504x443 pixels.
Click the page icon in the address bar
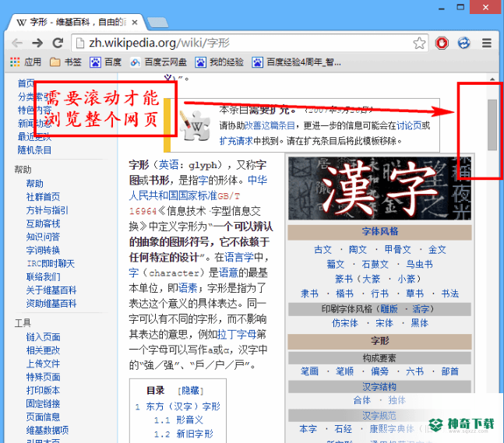pos(79,43)
